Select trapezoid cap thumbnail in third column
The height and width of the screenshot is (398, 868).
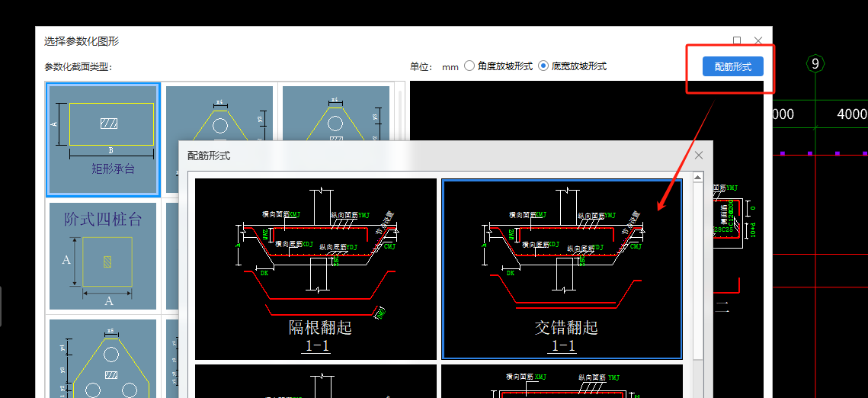[x=336, y=114]
